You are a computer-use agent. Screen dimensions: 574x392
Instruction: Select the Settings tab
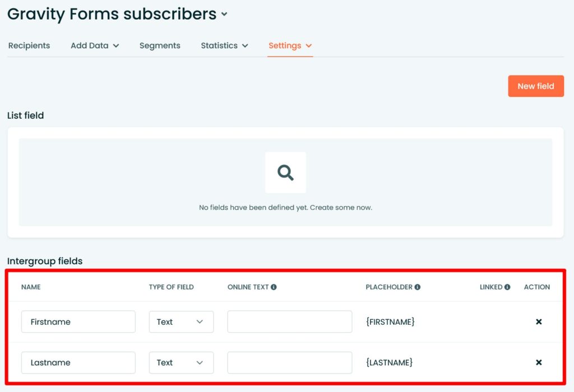(286, 45)
